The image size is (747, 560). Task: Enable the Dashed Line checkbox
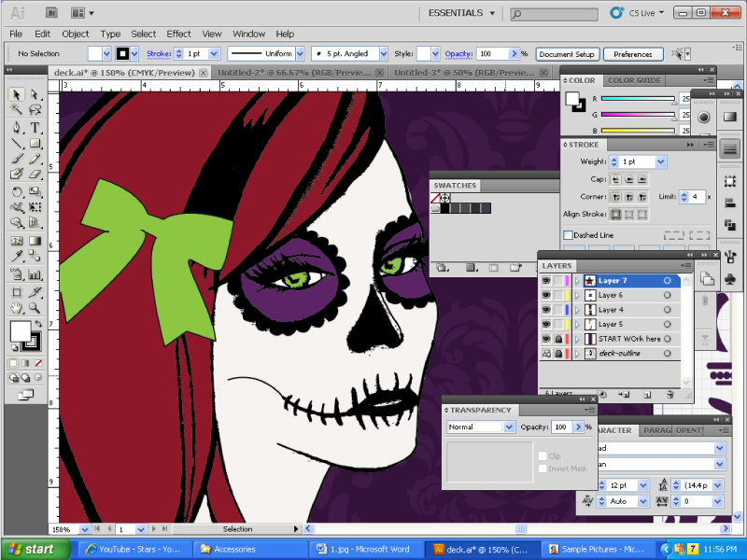tap(568, 235)
